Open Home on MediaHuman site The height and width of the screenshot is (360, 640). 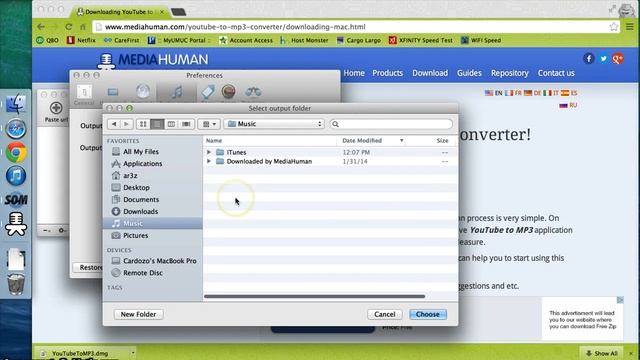tap(354, 73)
